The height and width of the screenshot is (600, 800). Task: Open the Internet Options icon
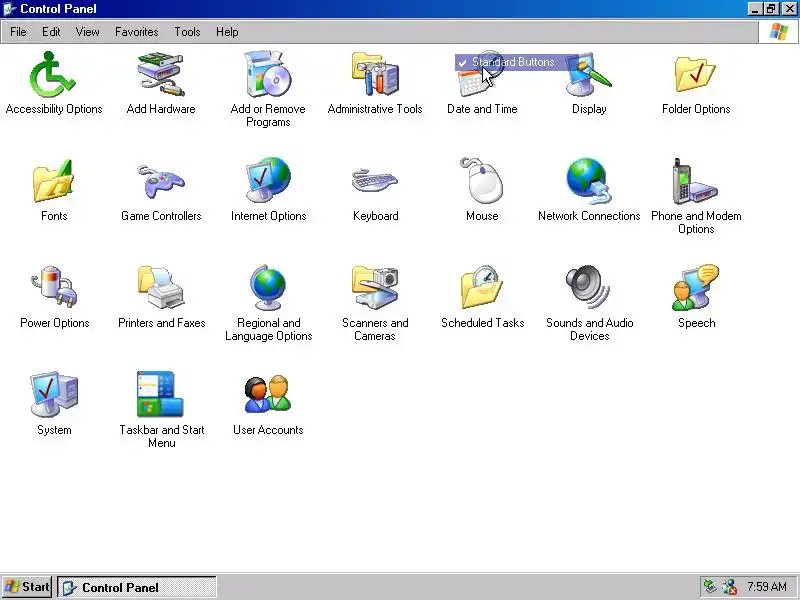(268, 182)
